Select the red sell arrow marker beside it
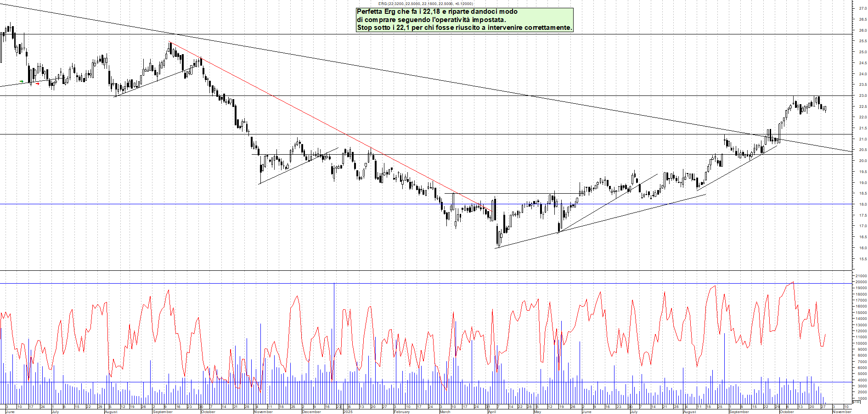This screenshot has width=868, height=414. coord(36,83)
